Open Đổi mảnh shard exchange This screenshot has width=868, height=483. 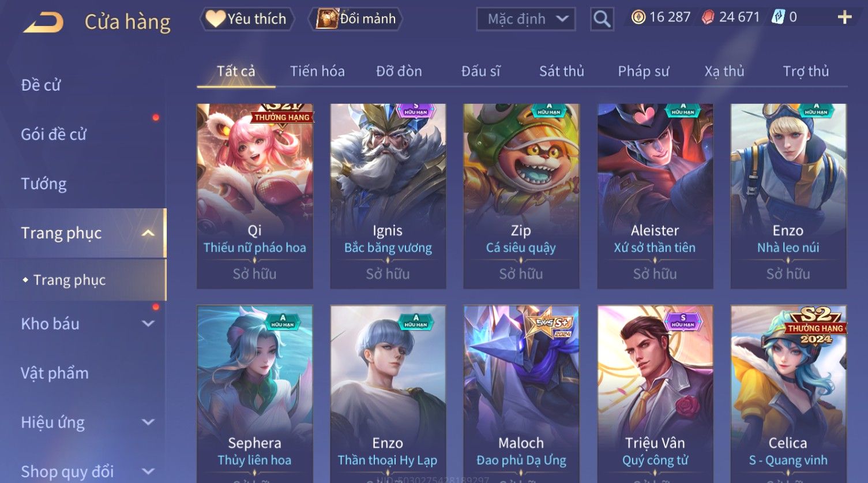(355, 19)
